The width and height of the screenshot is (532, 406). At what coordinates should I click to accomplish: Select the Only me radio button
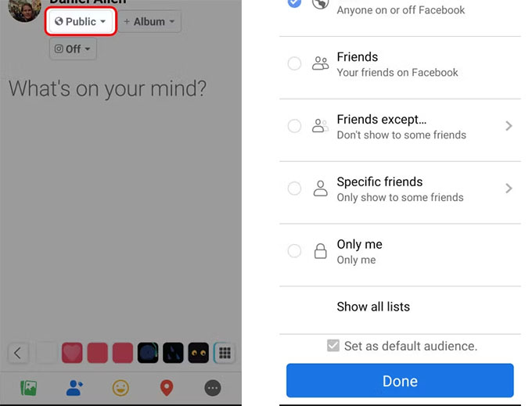tap(294, 251)
